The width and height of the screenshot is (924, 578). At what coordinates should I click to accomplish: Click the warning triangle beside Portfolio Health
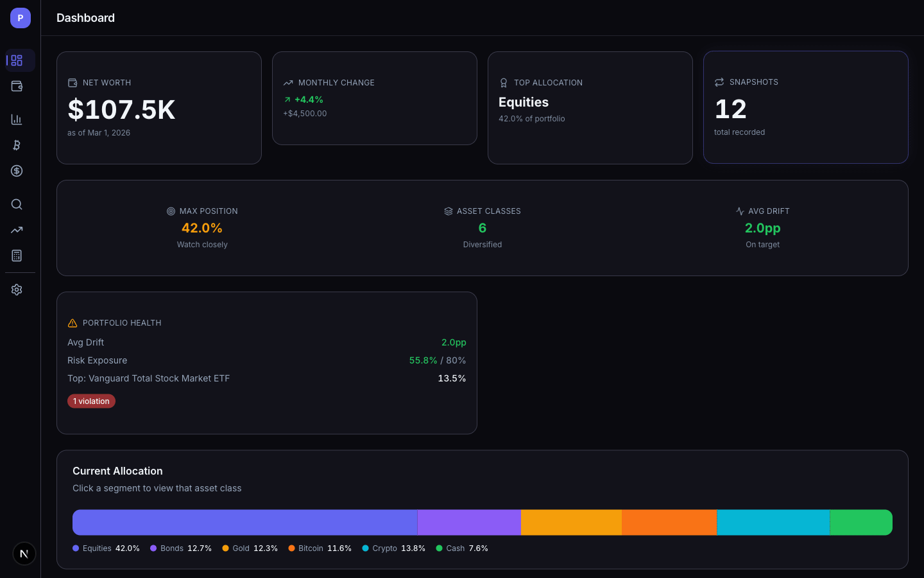[x=73, y=323]
